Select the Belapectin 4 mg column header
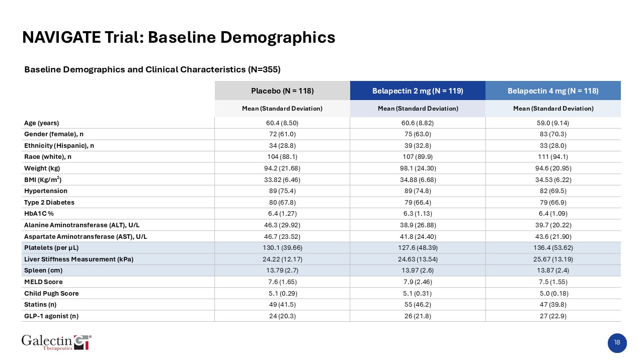Screen dimensions: 644x362 (x=553, y=91)
